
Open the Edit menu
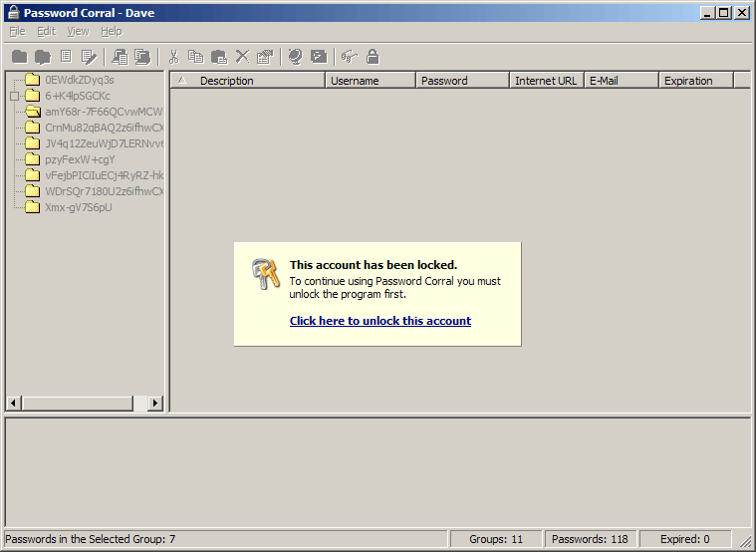tap(46, 31)
